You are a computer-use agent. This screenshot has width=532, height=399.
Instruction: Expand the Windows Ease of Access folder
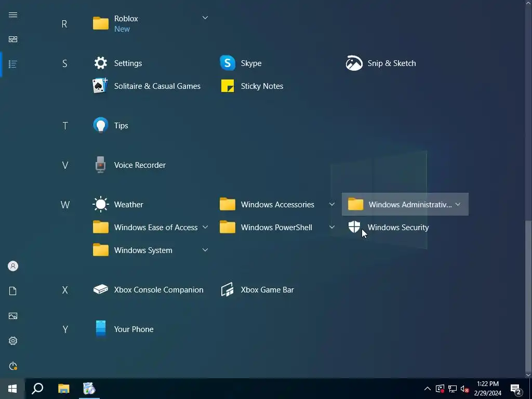click(205, 227)
